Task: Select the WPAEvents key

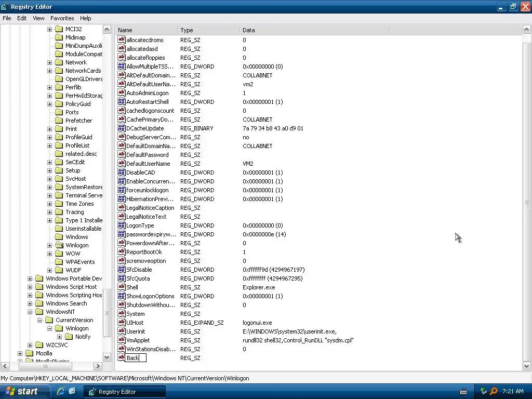Action: [80, 262]
